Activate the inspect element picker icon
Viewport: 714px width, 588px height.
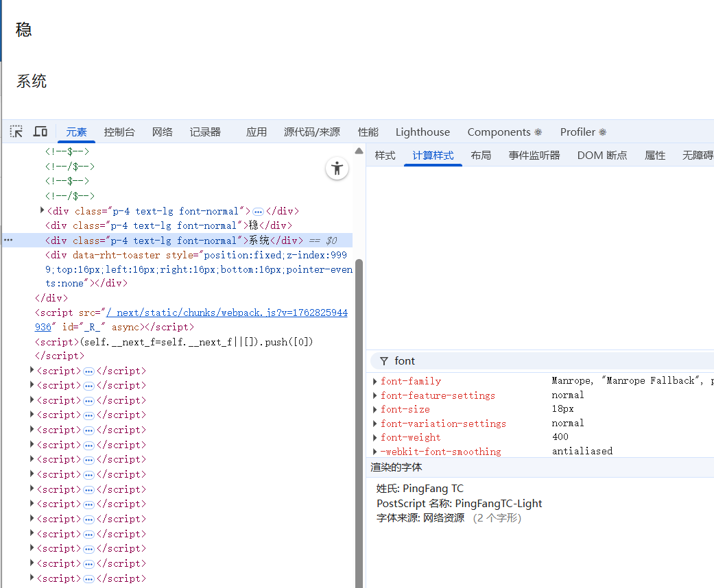(x=16, y=132)
